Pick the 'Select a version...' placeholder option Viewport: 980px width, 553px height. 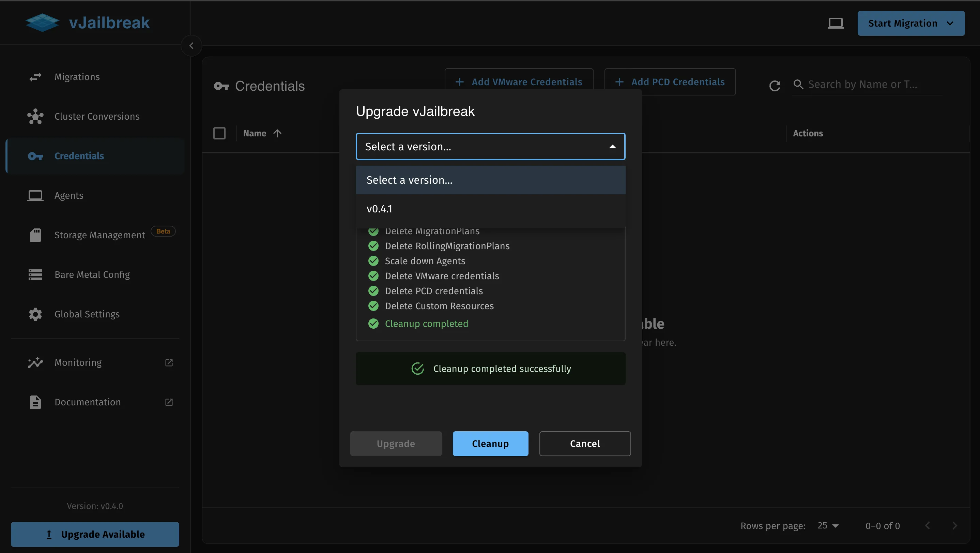(409, 180)
